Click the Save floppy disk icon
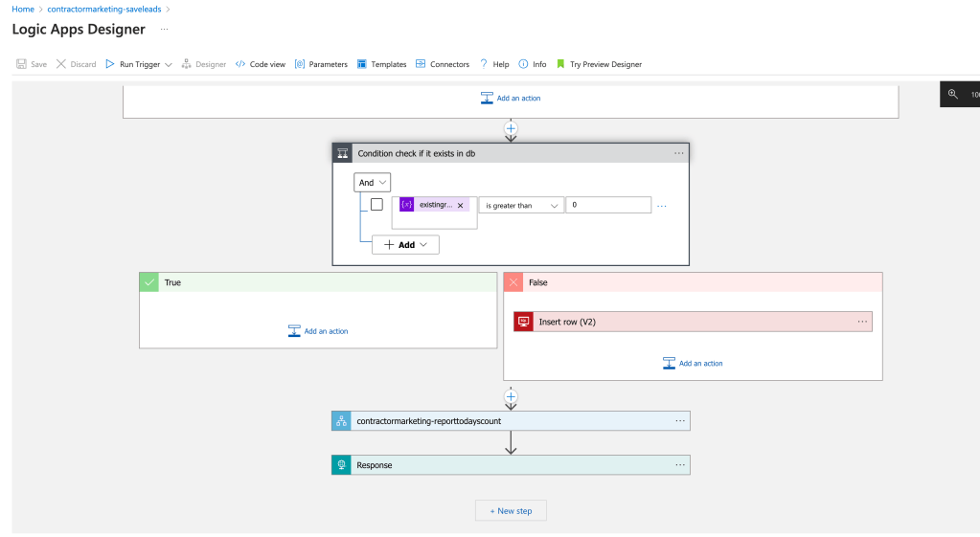 click(x=21, y=64)
